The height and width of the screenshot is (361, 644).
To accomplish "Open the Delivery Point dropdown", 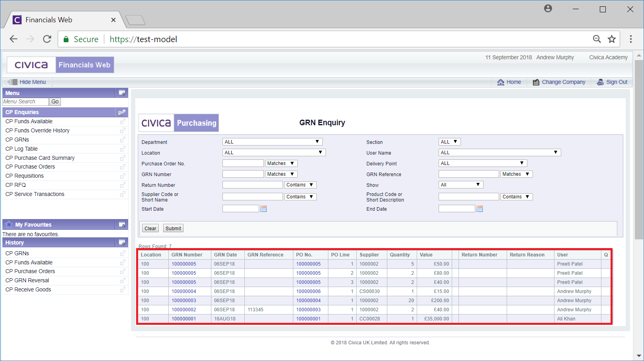I will pos(482,163).
